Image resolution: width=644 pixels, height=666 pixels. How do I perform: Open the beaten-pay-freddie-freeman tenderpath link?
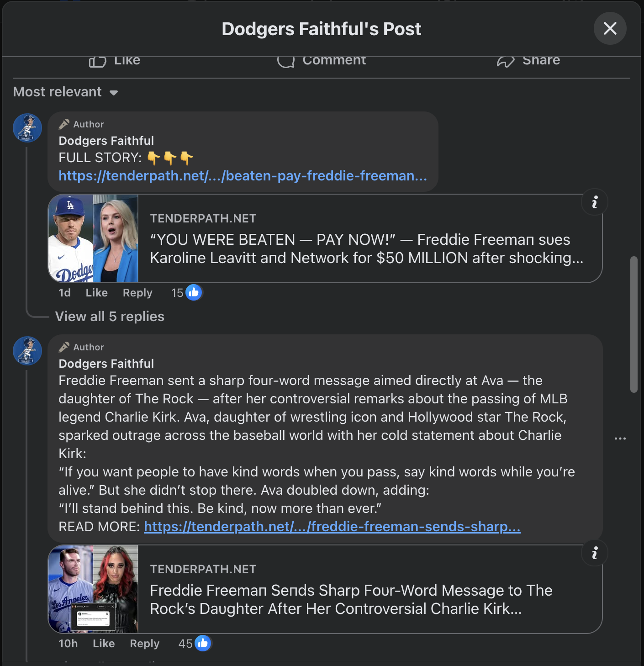pos(243,176)
